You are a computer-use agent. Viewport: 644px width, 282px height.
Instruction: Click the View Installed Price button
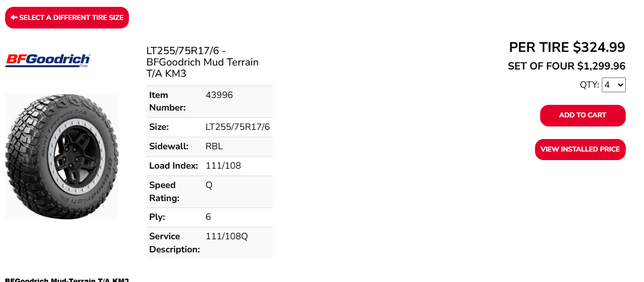coord(580,149)
